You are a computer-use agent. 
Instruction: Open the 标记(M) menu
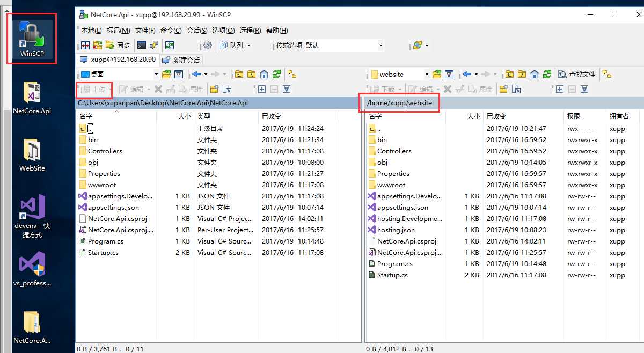[x=118, y=31]
